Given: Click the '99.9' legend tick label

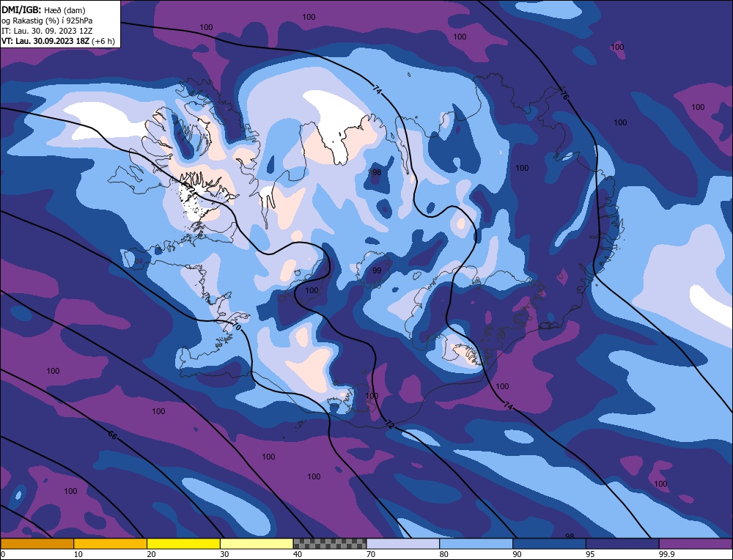Looking at the screenshot, I should pyautogui.click(x=665, y=554).
